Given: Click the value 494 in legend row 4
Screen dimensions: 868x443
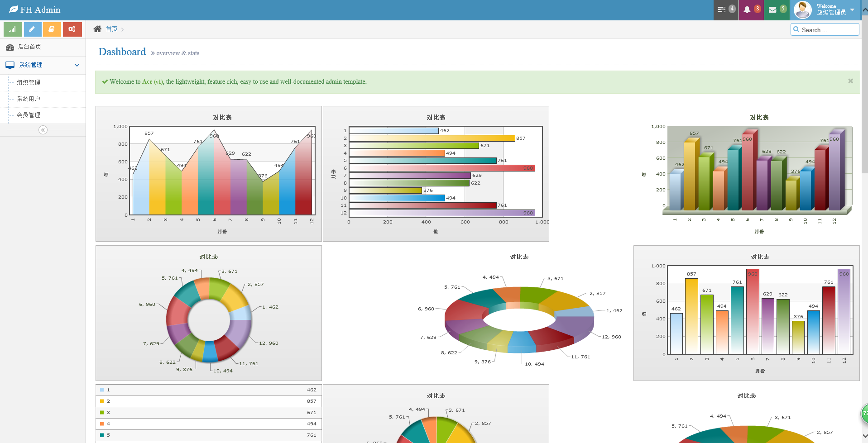Looking at the screenshot, I should tap(312, 424).
